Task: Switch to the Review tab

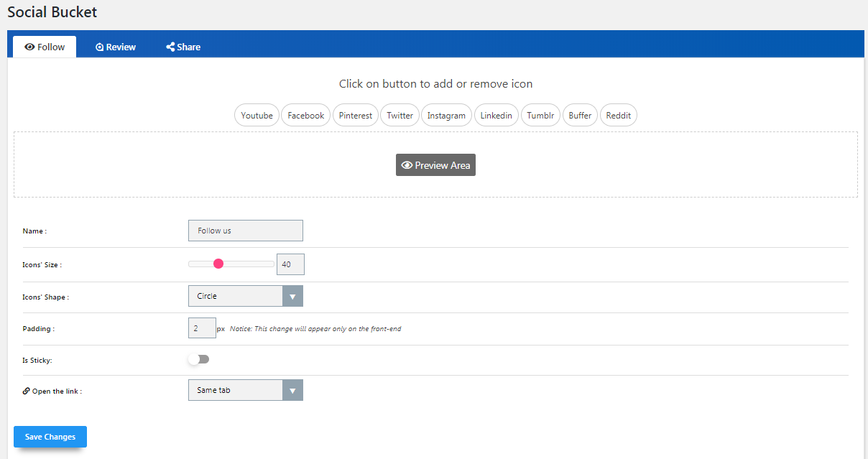Action: (x=116, y=47)
